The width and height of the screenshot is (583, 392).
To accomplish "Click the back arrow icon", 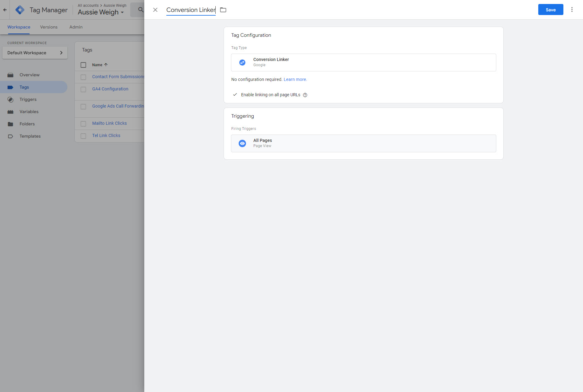I will (x=5, y=10).
